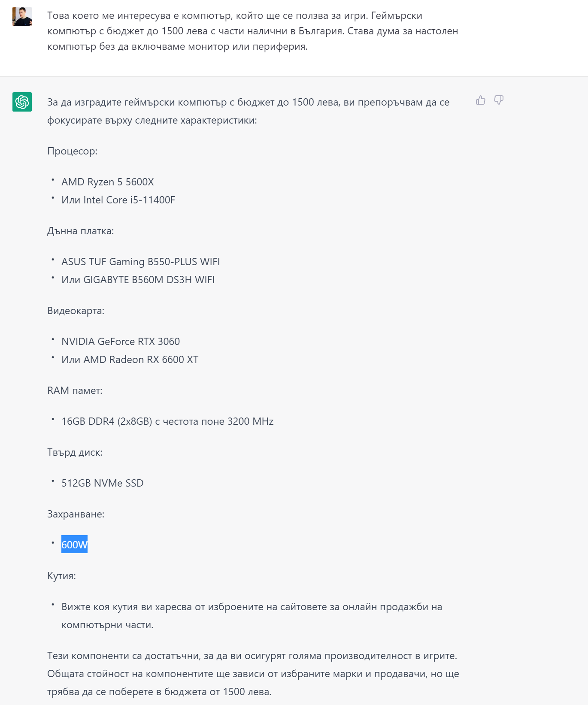Click the 512GB NVMe SSD line
The image size is (588, 705).
coord(102,483)
